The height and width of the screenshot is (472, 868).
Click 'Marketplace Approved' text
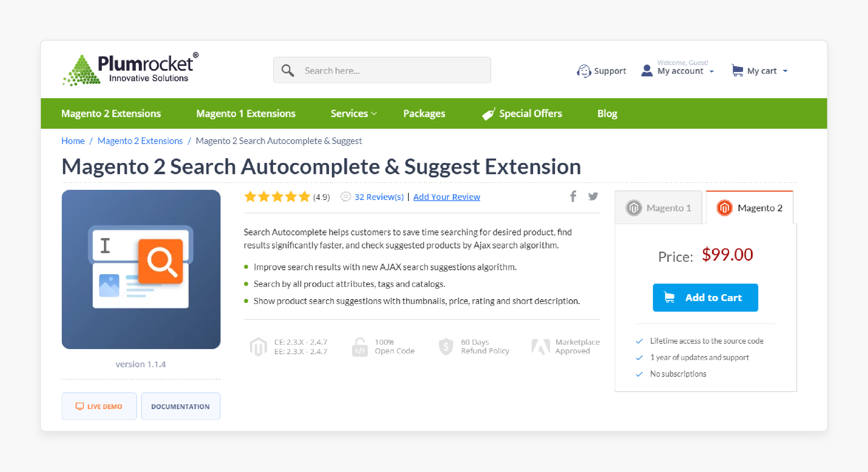[577, 347]
